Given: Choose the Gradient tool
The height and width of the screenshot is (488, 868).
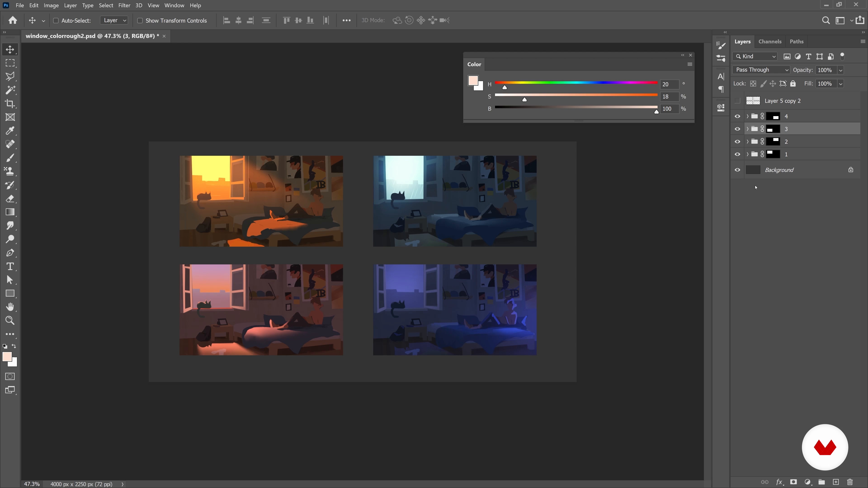Looking at the screenshot, I should click(x=10, y=212).
